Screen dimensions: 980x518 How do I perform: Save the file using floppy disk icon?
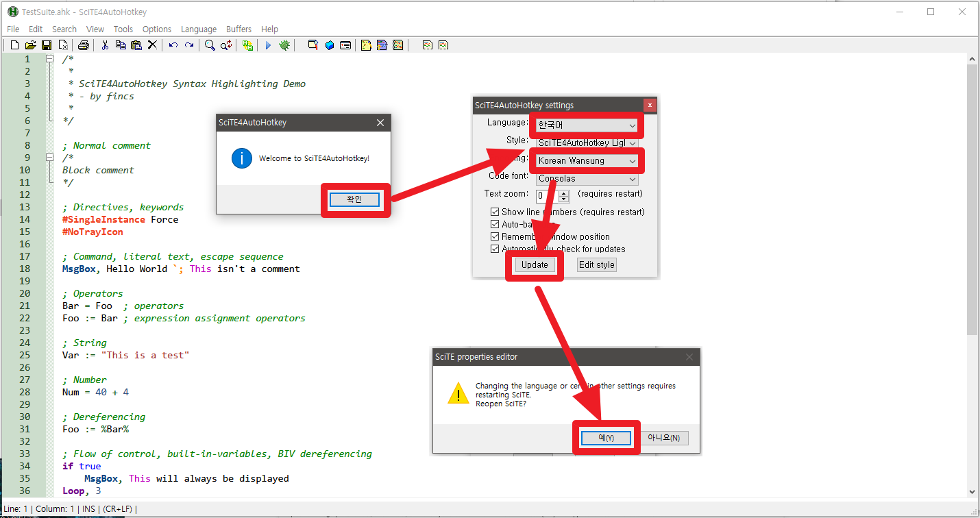pos(47,45)
